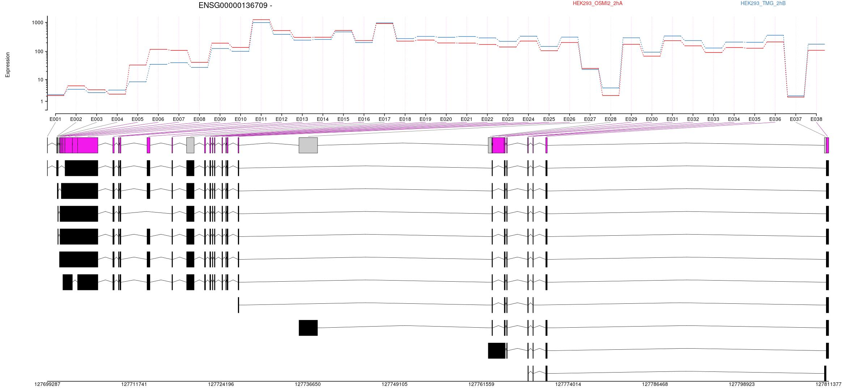Click the large gray exon box in gene model
This screenshot has width=868, height=391.
coord(308,145)
